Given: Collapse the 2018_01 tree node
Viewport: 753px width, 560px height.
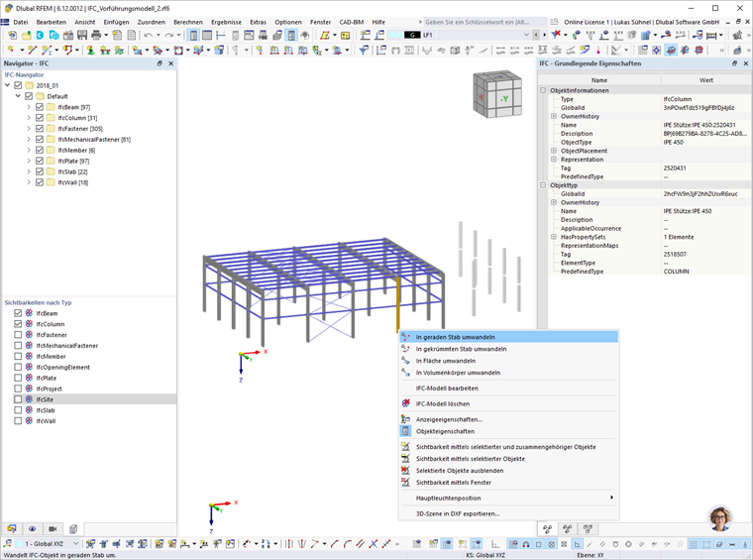Looking at the screenshot, I should coord(7,85).
